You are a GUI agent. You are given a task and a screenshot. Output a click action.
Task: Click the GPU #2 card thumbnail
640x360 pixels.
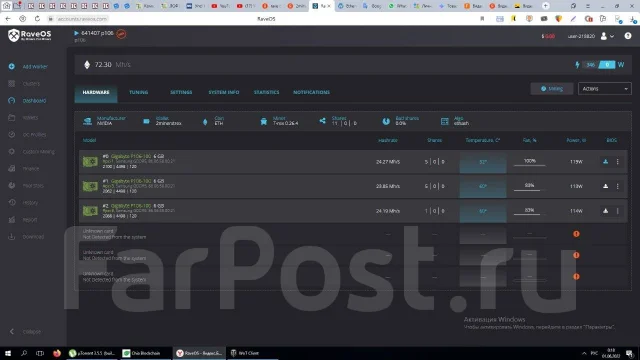pyautogui.click(x=90, y=211)
